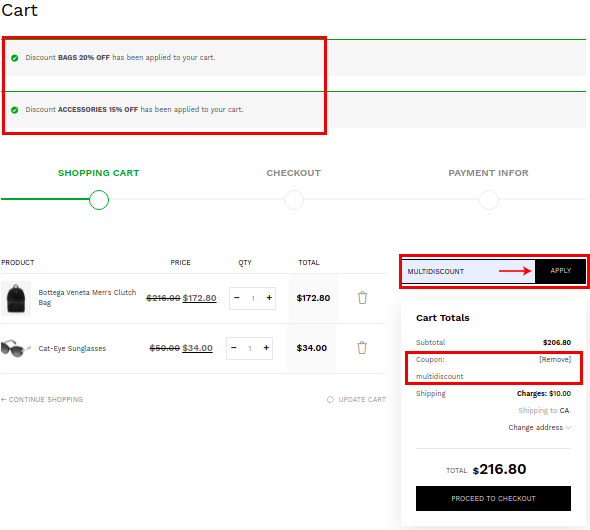Click the quantity value for Clutch Bag

click(253, 298)
